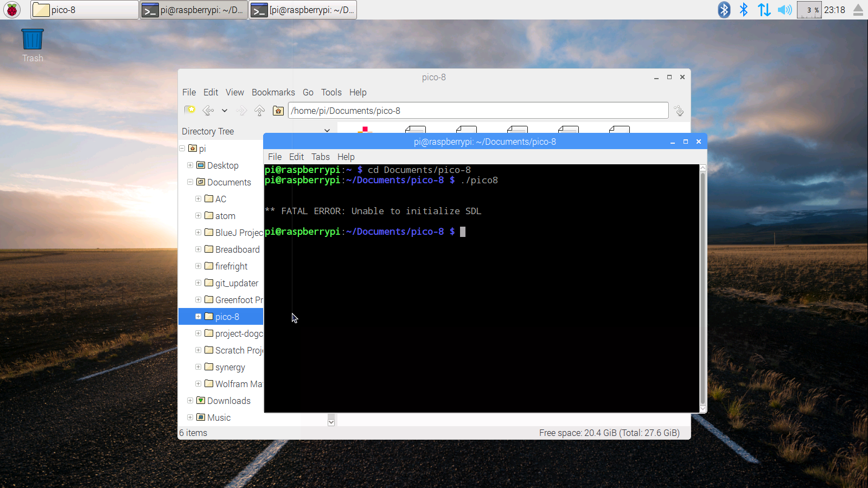This screenshot has height=488, width=868.
Task: Select the atom folder in tree
Action: tap(220, 216)
